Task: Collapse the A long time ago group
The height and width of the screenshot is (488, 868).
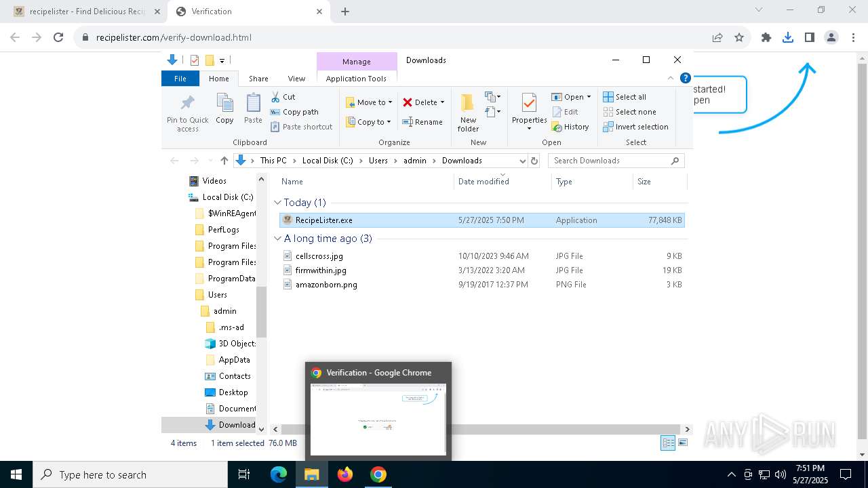Action: [x=278, y=239]
